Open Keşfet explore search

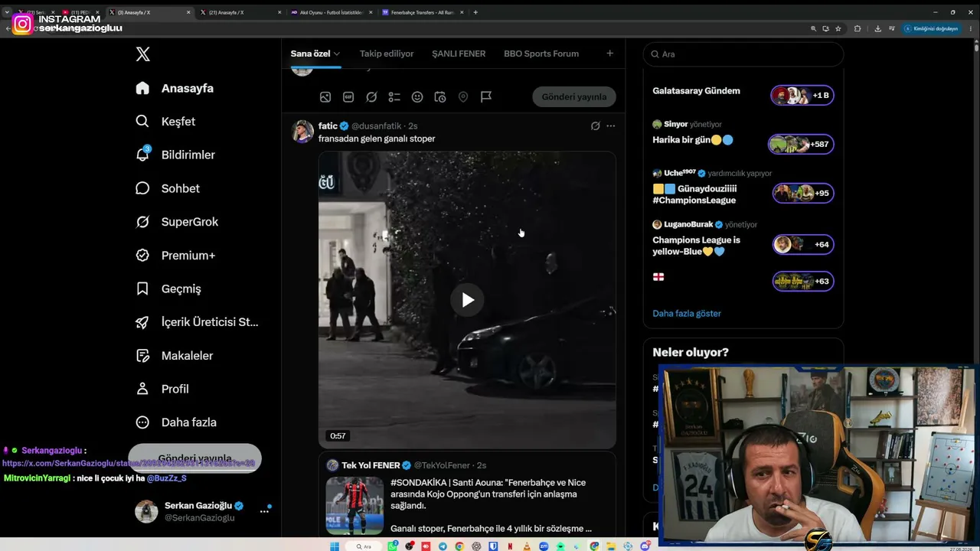(165, 122)
